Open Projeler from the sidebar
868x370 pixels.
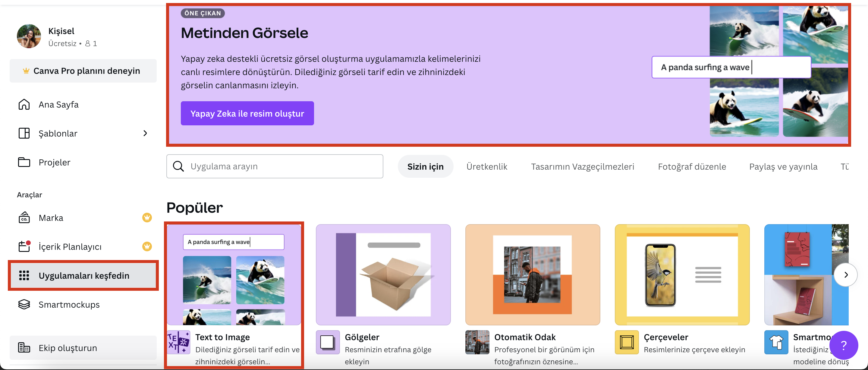83,162
